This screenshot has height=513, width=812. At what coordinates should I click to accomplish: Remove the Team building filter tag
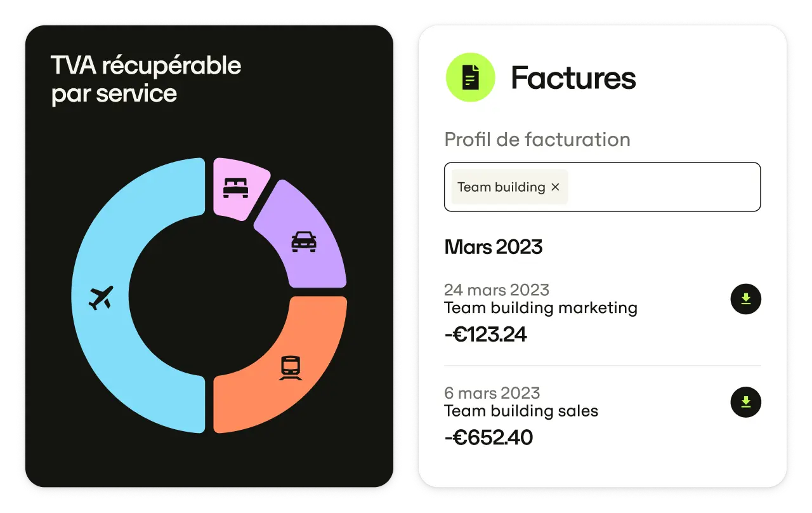coord(555,187)
